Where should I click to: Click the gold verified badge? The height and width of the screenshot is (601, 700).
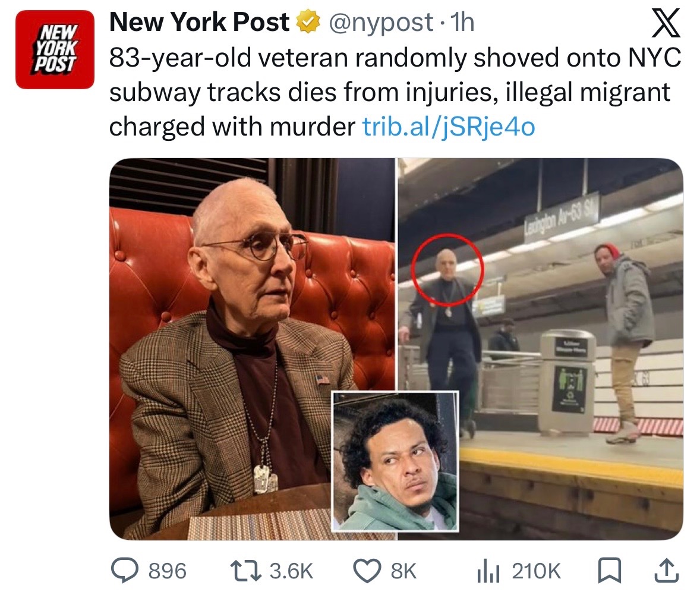pyautogui.click(x=308, y=23)
